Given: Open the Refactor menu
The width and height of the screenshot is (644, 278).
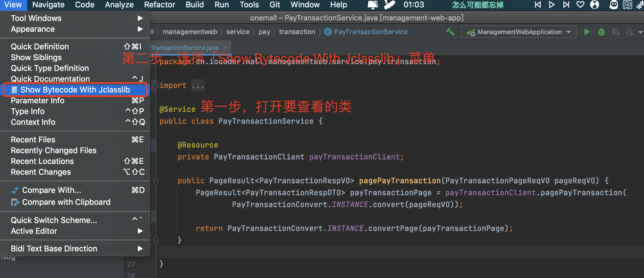Looking at the screenshot, I should (159, 5).
